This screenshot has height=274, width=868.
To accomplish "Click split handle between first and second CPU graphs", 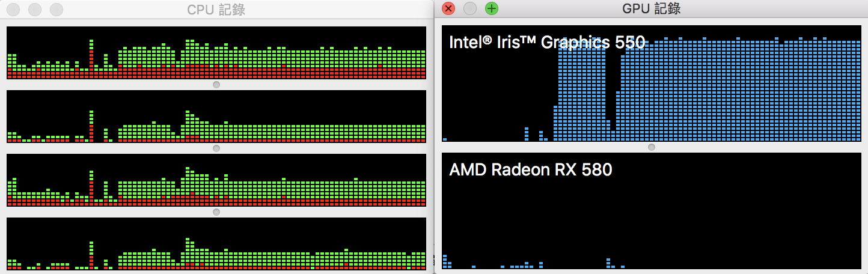I will point(216,85).
